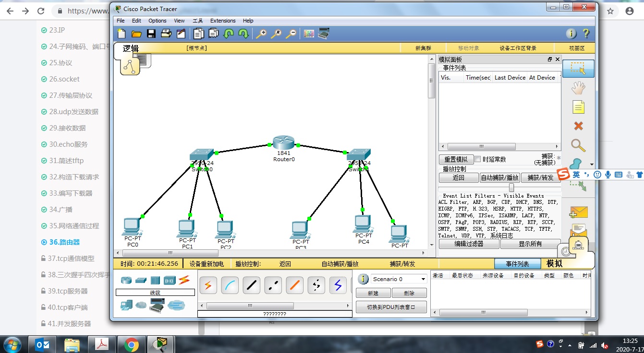Save file with the floppy disk icon

point(151,34)
